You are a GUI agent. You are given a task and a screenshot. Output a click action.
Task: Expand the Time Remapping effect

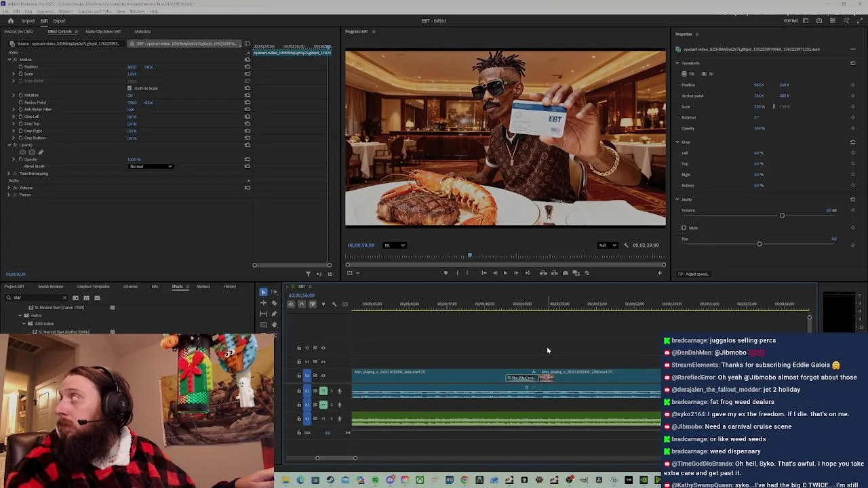(9, 174)
